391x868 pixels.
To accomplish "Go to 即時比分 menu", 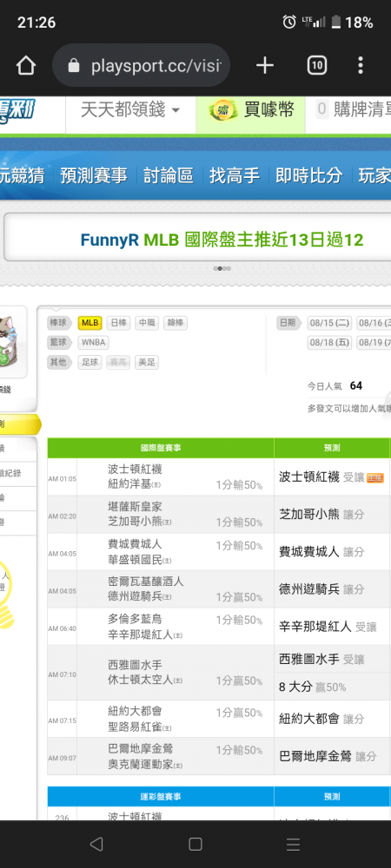I will [x=309, y=176].
